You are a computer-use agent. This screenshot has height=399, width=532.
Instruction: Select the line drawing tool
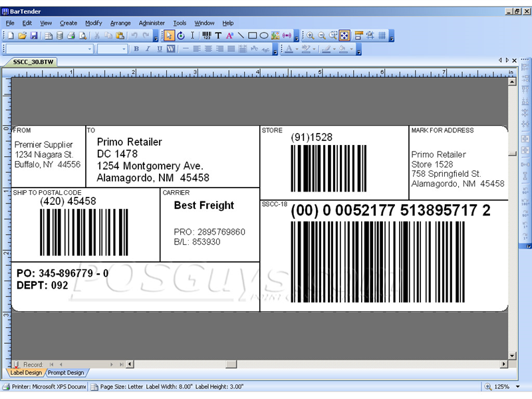pos(241,36)
